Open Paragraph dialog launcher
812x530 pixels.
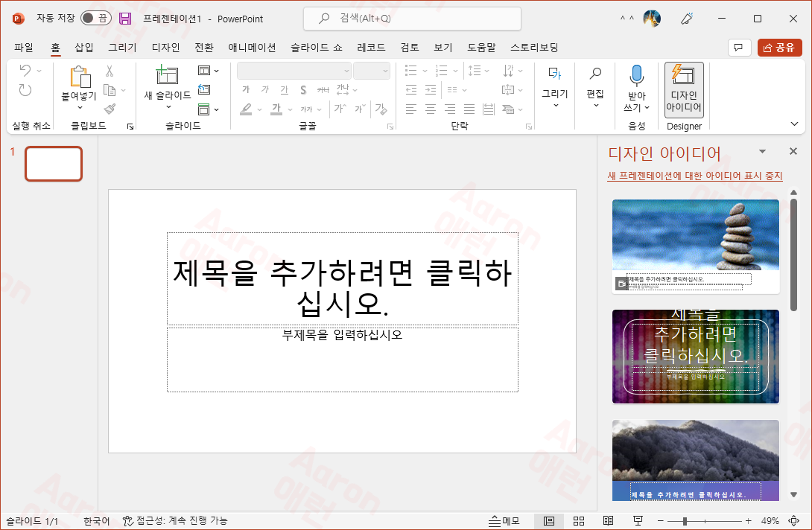[529, 127]
